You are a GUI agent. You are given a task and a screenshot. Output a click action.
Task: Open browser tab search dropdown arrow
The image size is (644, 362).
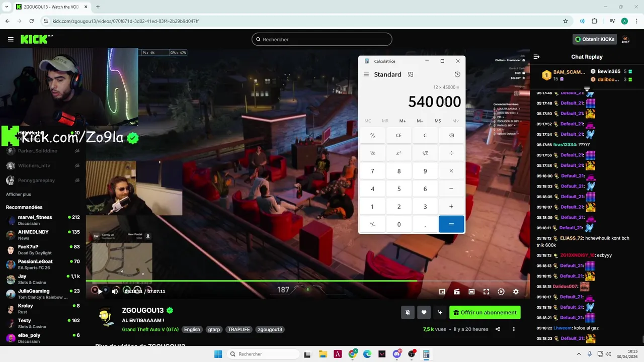[x=7, y=7]
